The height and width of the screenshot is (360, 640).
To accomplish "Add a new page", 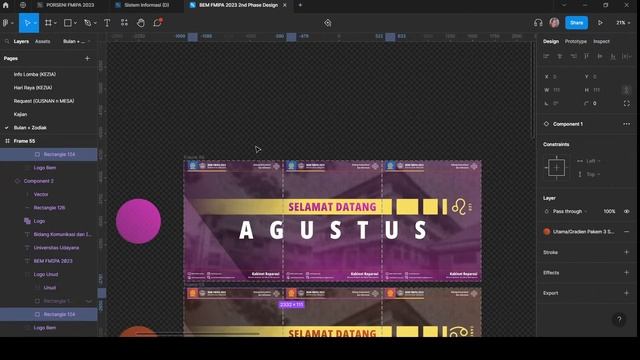I will click(x=87, y=58).
